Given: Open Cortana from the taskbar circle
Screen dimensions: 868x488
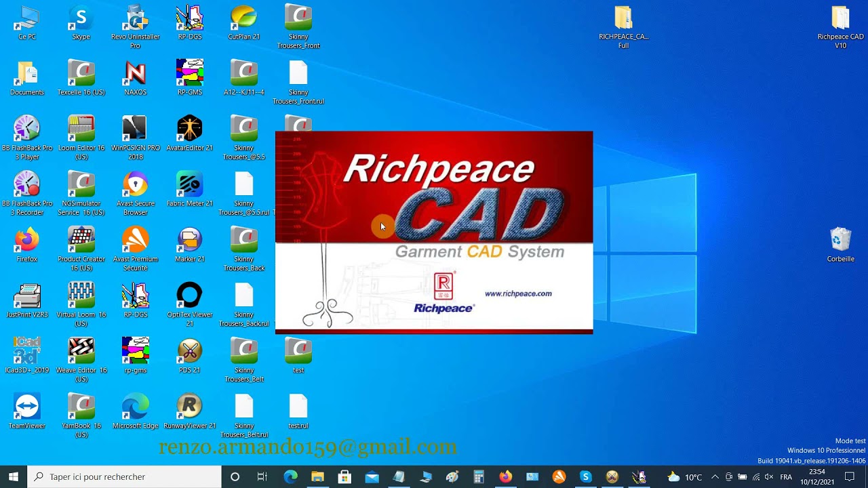Looking at the screenshot, I should [235, 476].
